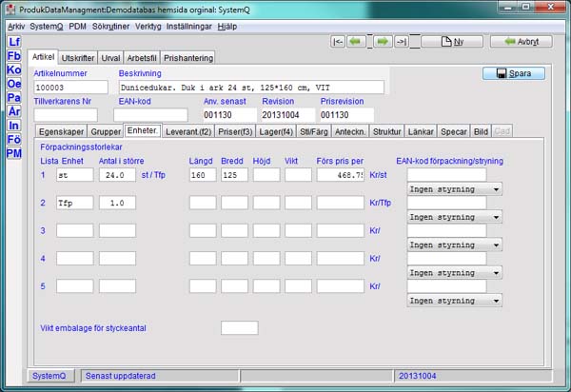571x392 pixels.
Task: Click the row 1 EAN-kod förpackning field
Action: pos(447,175)
